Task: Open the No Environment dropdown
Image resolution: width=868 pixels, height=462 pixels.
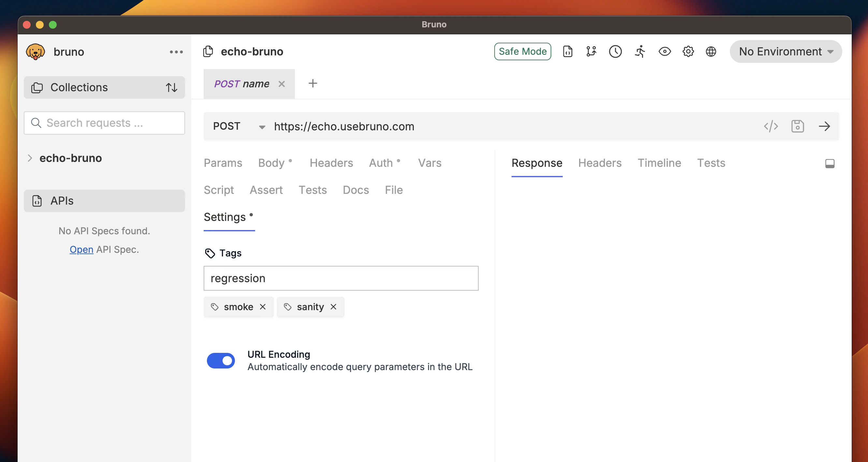Action: point(785,51)
